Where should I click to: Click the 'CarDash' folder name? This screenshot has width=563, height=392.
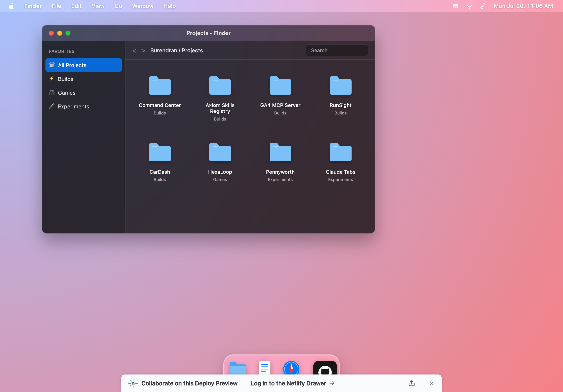coord(160,172)
